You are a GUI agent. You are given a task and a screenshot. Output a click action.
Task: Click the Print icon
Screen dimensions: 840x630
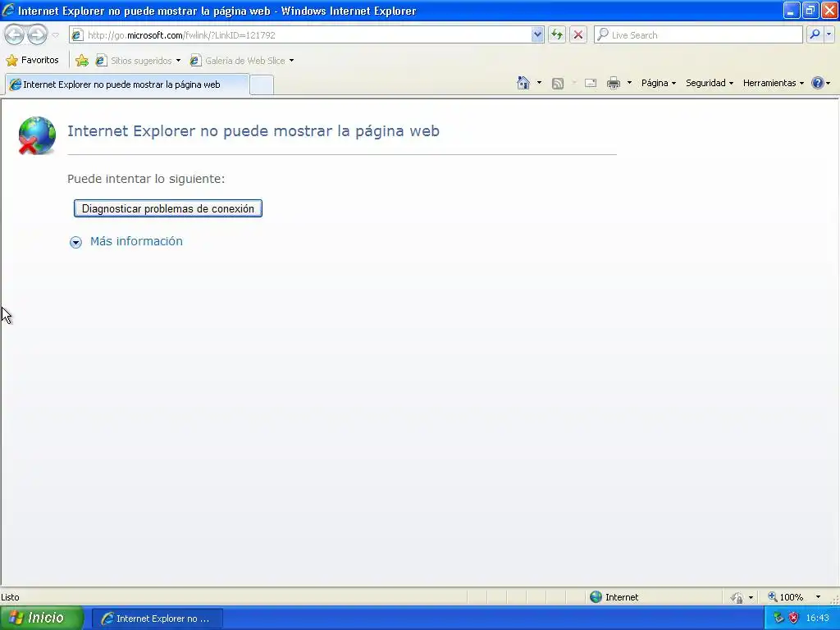(614, 83)
